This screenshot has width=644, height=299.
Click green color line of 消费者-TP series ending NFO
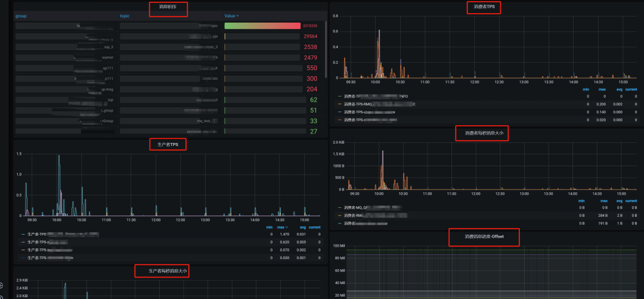coord(340,96)
